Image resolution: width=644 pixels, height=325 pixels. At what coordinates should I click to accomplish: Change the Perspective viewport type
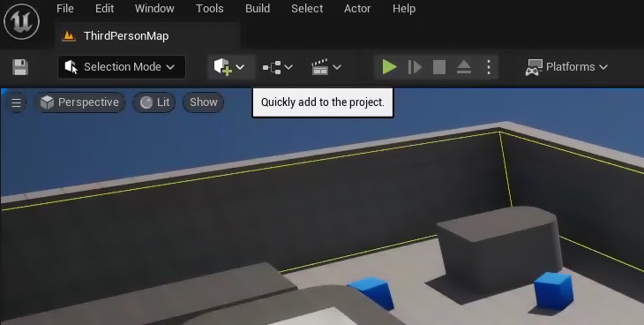pos(80,102)
